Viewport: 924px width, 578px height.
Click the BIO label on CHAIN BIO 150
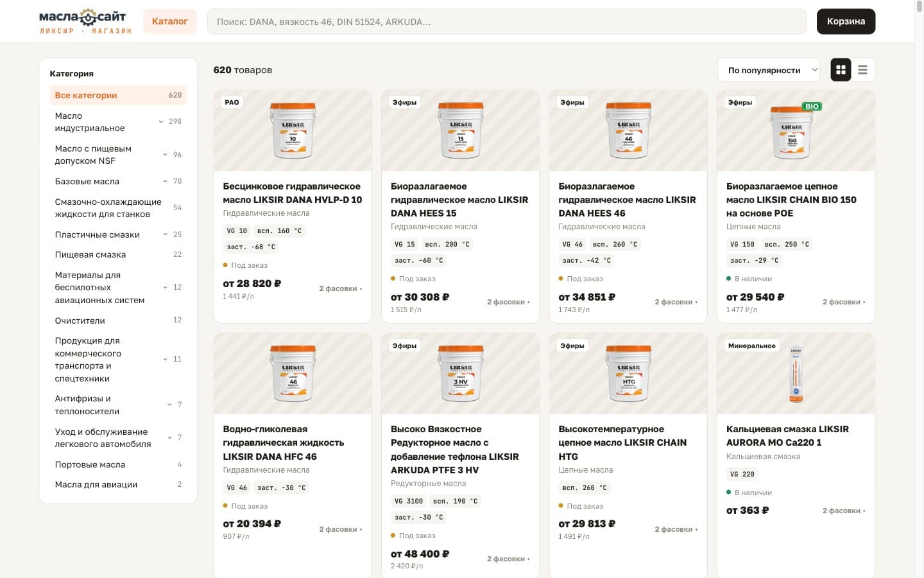coord(812,107)
